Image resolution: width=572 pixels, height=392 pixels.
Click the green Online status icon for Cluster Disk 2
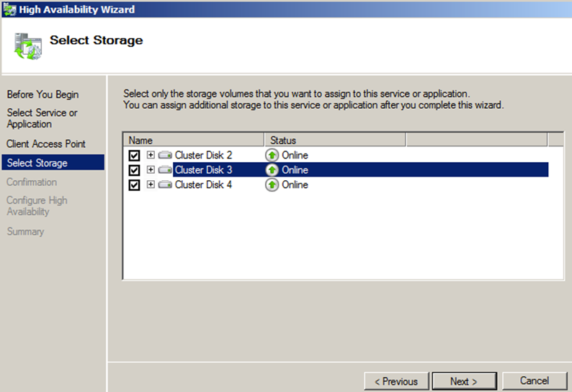272,156
